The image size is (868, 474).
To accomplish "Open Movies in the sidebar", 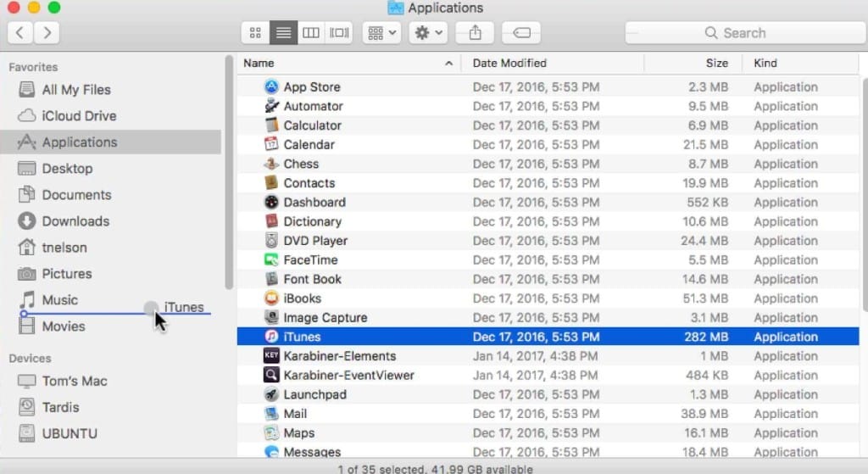I will [64, 326].
